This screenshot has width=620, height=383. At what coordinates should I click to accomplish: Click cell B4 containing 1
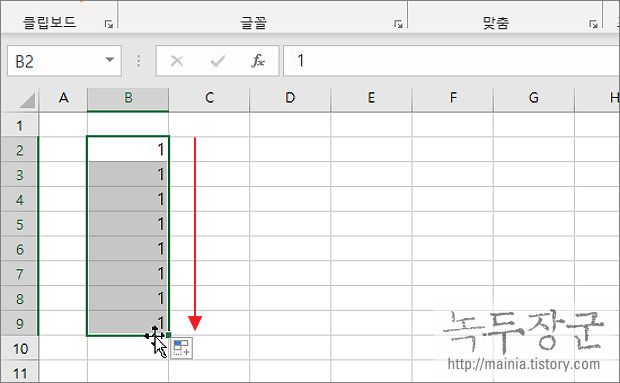(x=128, y=199)
